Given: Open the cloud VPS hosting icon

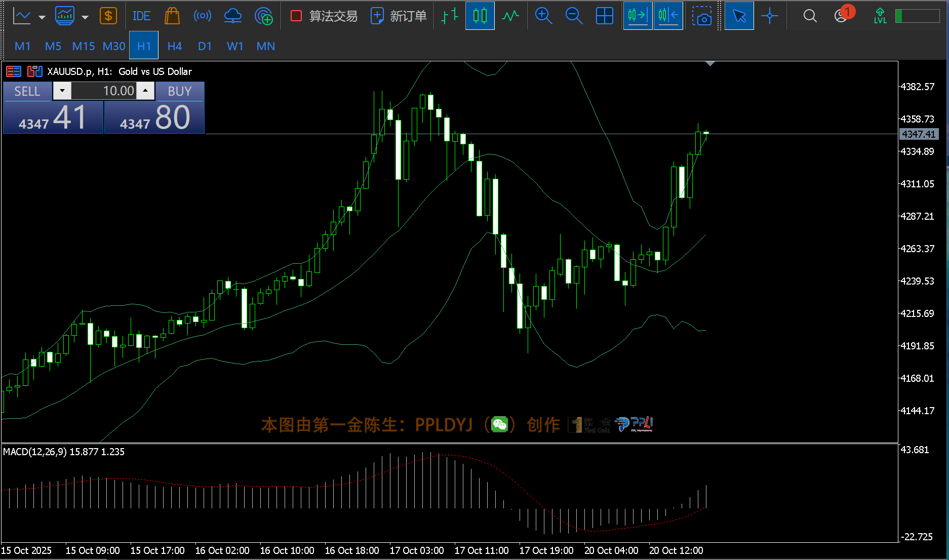Looking at the screenshot, I should click(232, 16).
